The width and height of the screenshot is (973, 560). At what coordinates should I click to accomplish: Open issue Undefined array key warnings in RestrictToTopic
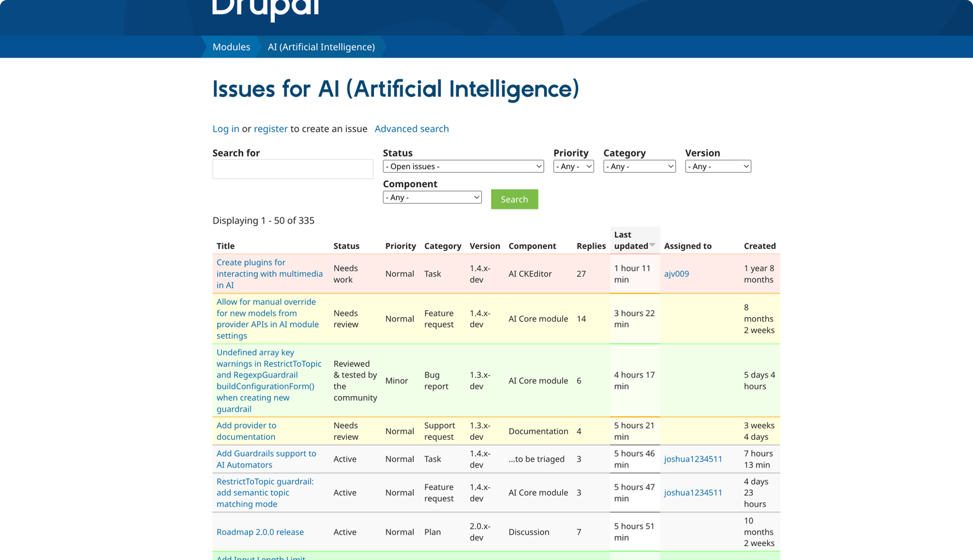[x=268, y=380]
